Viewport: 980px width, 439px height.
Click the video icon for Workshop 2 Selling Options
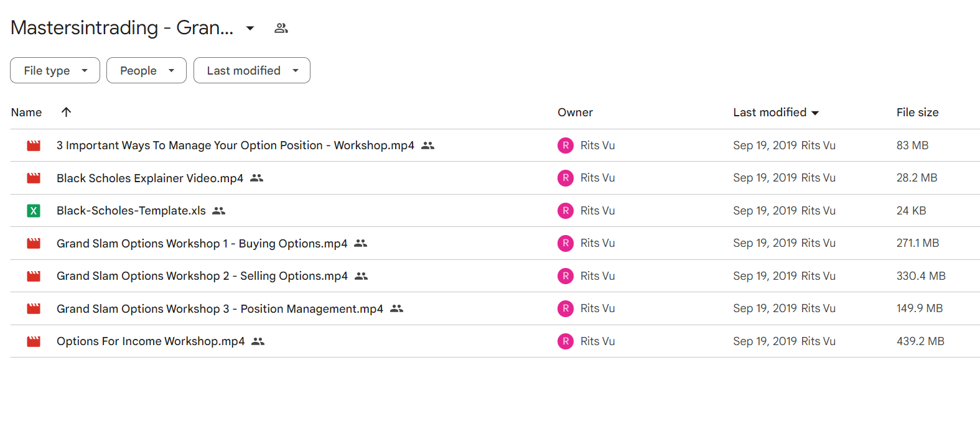[34, 276]
